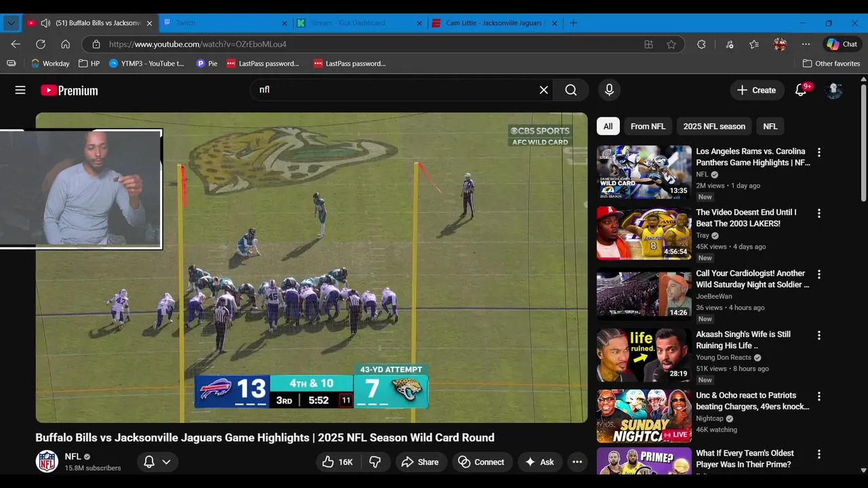Image resolution: width=868 pixels, height=488 pixels.
Task: Dislike the video with thumbs down
Action: (375, 462)
